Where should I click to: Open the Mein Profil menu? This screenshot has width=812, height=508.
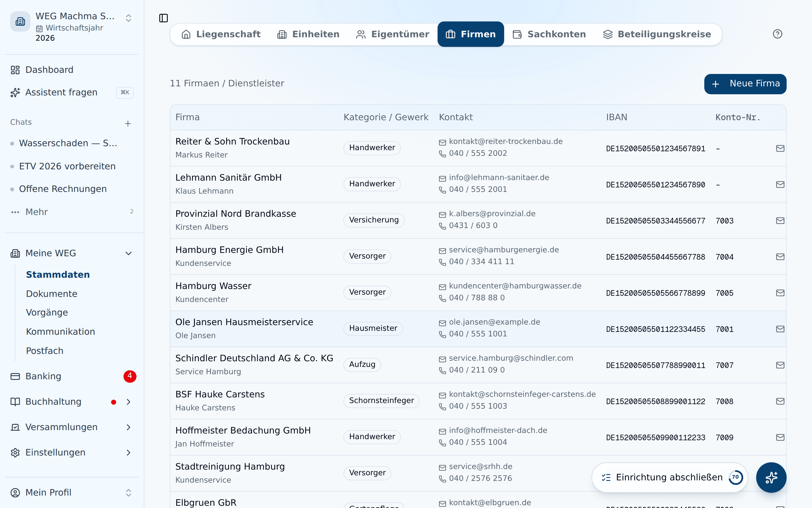(72, 492)
